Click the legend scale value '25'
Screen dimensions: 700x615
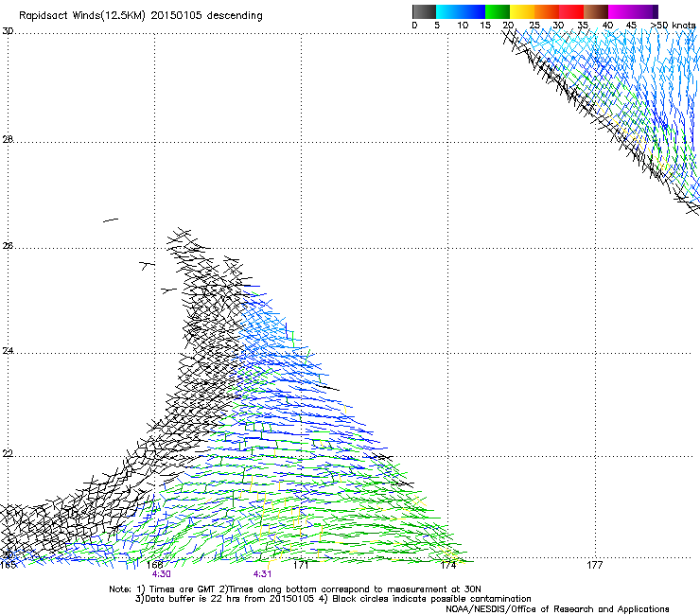click(x=534, y=26)
